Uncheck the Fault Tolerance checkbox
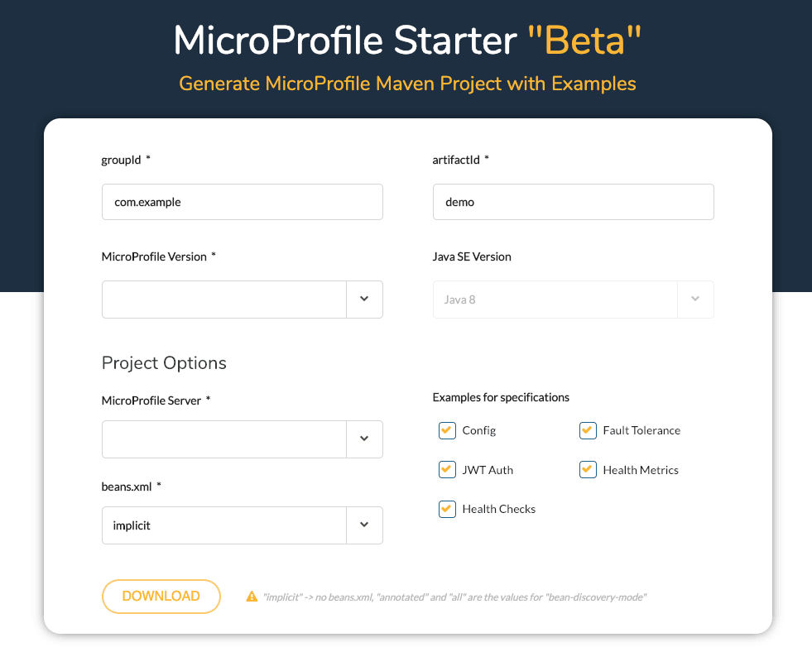Image resolution: width=812 pixels, height=652 pixels. (x=588, y=430)
